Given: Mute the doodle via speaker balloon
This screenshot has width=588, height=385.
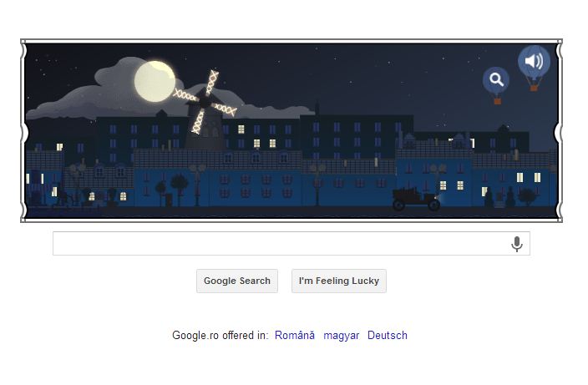Looking at the screenshot, I should tap(534, 61).
